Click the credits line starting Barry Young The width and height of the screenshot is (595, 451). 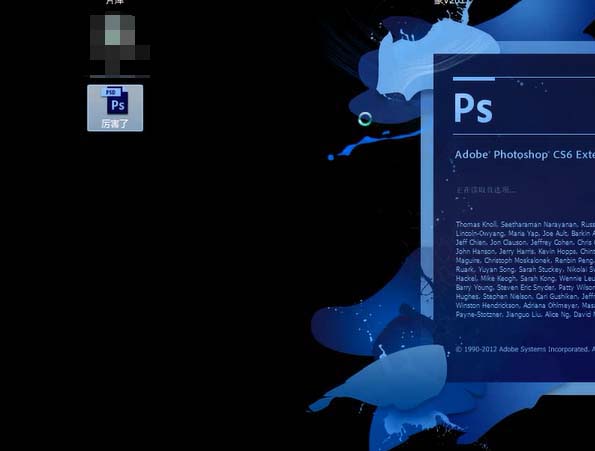pyautogui.click(x=525, y=287)
